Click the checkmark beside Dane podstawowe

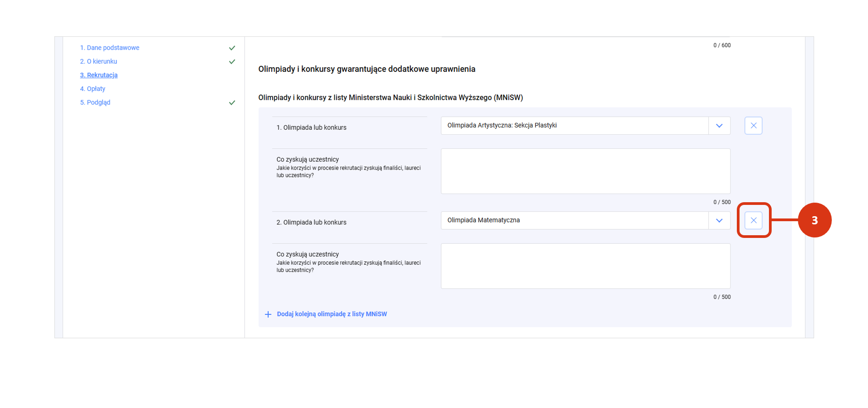point(232,48)
